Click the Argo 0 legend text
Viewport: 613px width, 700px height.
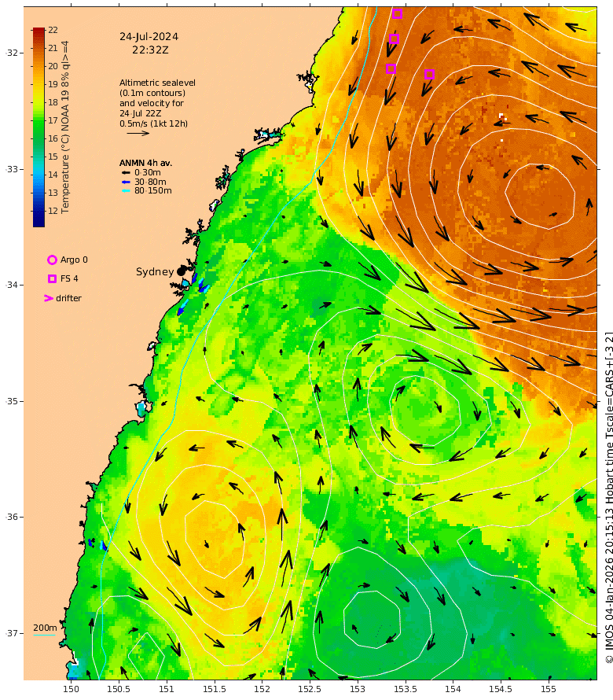[74, 260]
